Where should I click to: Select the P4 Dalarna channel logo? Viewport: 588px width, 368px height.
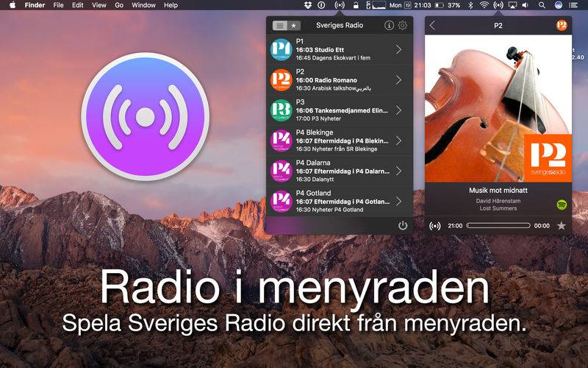[282, 171]
